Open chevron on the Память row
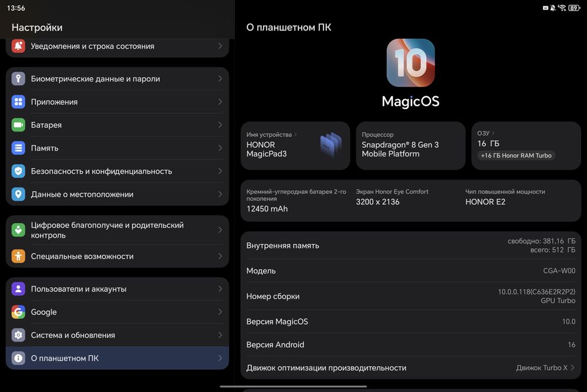Screen dimensions: 587x392 pyautogui.click(x=220, y=148)
